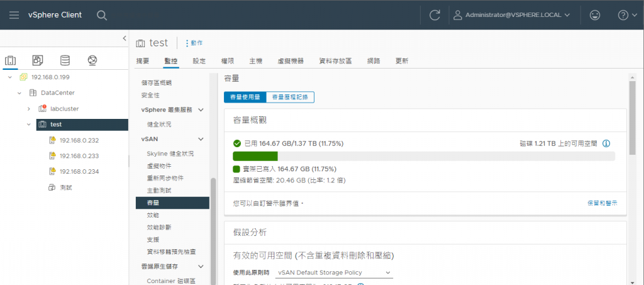Open the hamburger main menu

(x=14, y=15)
